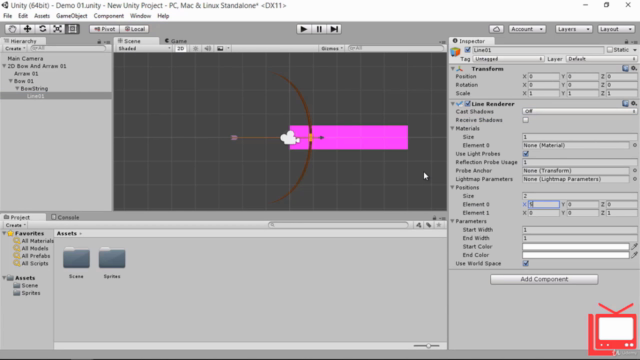Pick Start Color with eyedropper
The height and width of the screenshot is (360, 640).
point(634,247)
